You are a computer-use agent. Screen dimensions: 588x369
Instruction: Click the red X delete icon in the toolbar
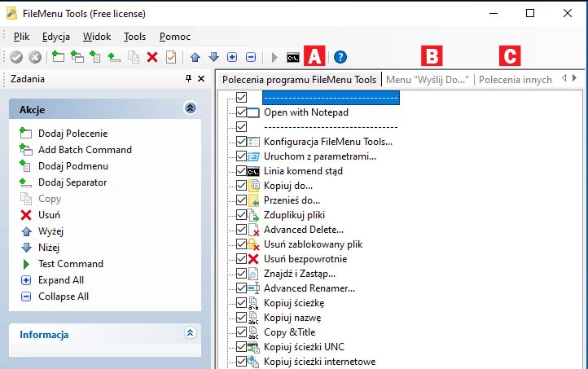click(151, 57)
